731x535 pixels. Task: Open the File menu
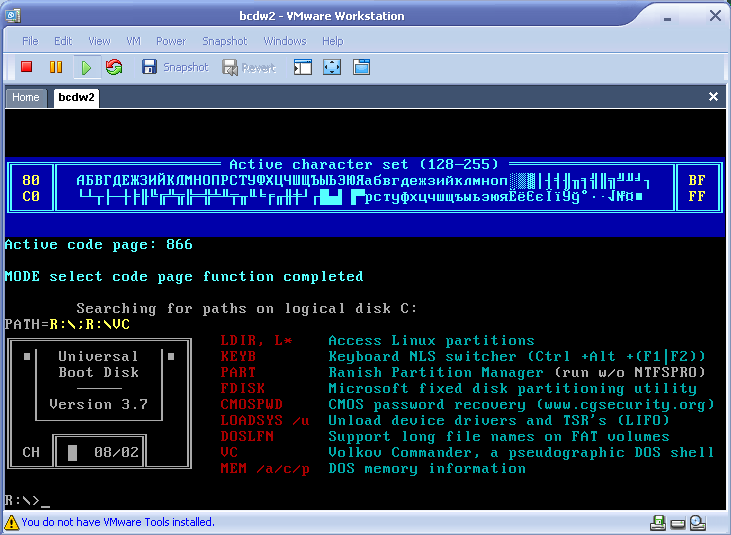coord(30,41)
